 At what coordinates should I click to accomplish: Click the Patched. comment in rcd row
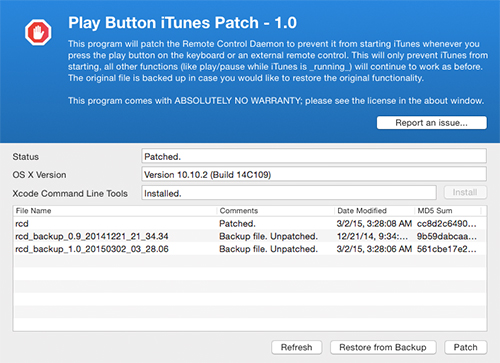(237, 223)
